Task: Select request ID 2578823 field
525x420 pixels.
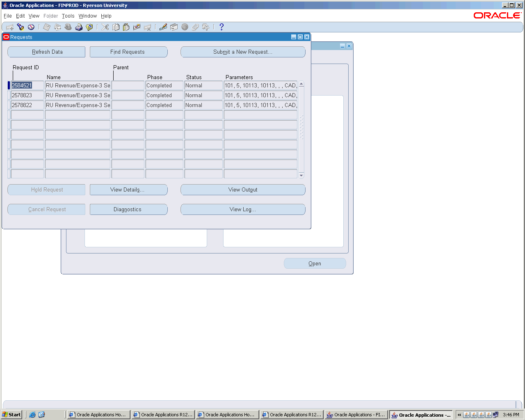Action: 27,95
